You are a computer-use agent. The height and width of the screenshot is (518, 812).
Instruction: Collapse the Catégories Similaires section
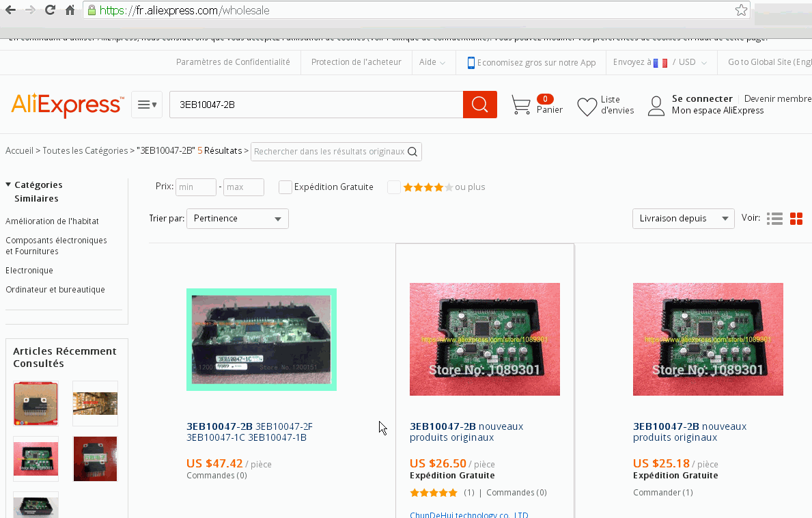click(x=8, y=185)
